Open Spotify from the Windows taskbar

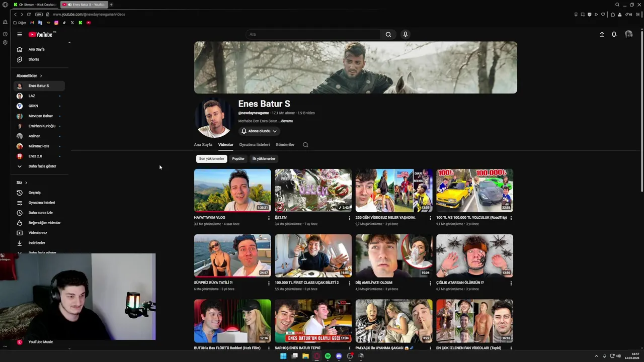328,356
